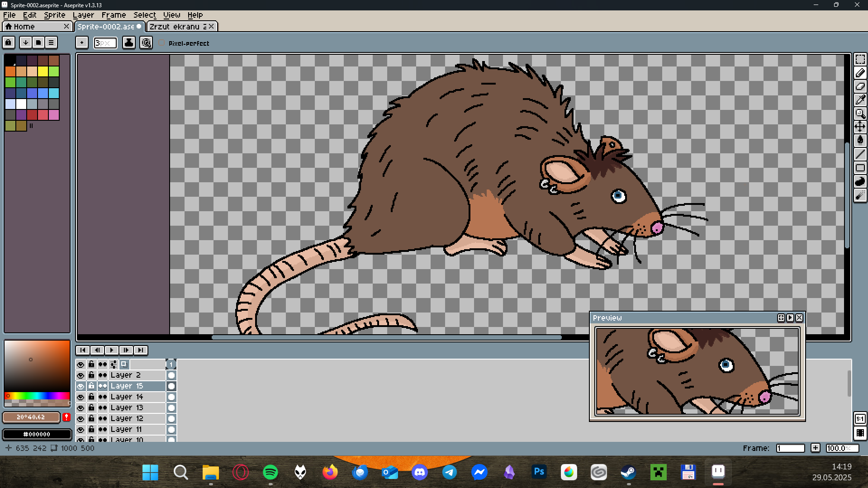Image resolution: width=868 pixels, height=488 pixels.
Task: Choose the Paint Bucket tool
Action: 860,140
